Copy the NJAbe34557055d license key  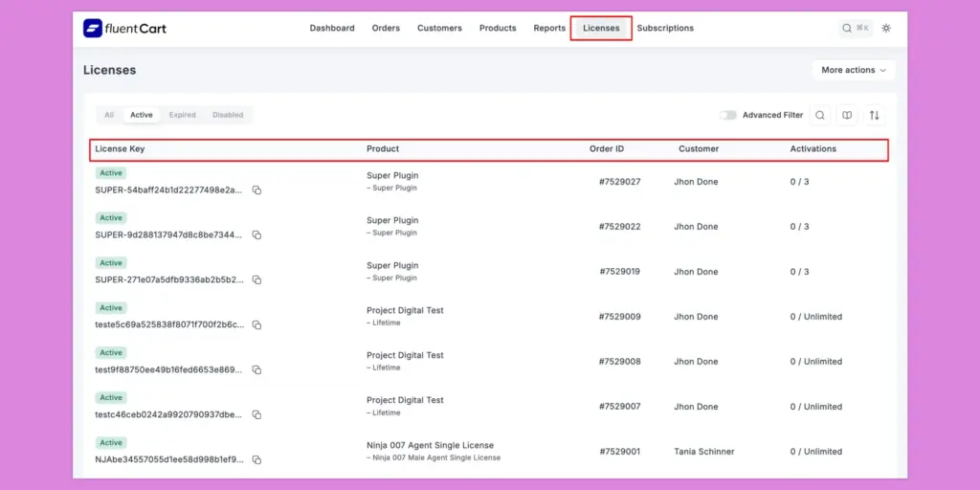pyautogui.click(x=256, y=460)
